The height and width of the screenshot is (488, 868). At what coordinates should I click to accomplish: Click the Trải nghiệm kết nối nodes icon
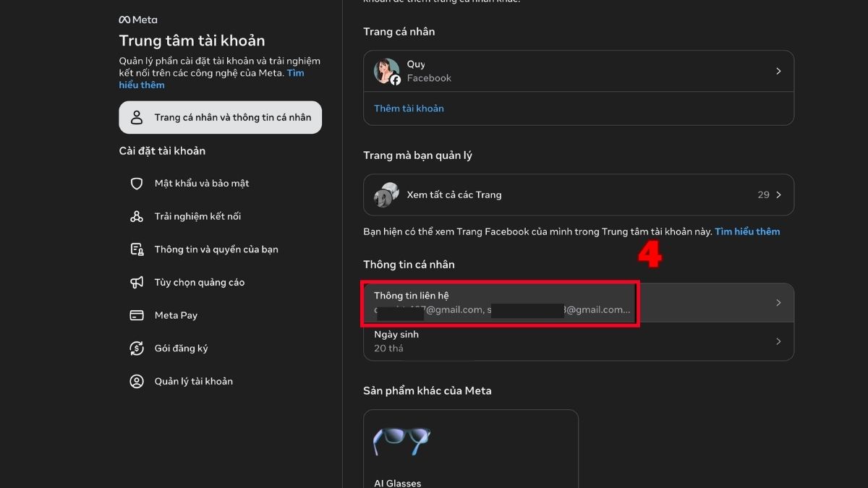click(x=137, y=216)
